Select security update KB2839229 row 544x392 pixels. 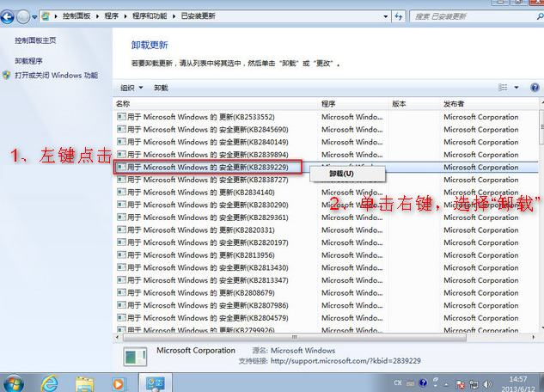tap(326, 168)
